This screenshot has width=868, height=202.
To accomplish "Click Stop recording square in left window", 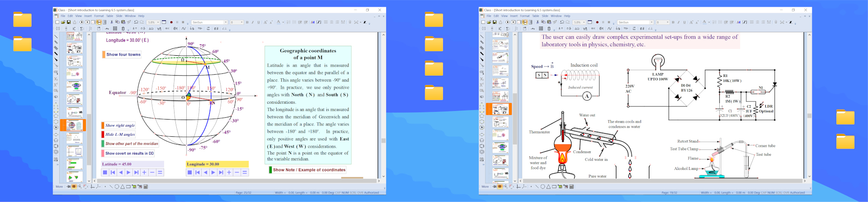I will coord(183,22).
